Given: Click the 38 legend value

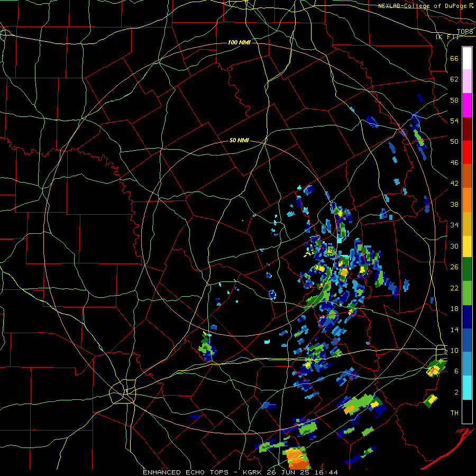Looking at the screenshot, I should [454, 204].
